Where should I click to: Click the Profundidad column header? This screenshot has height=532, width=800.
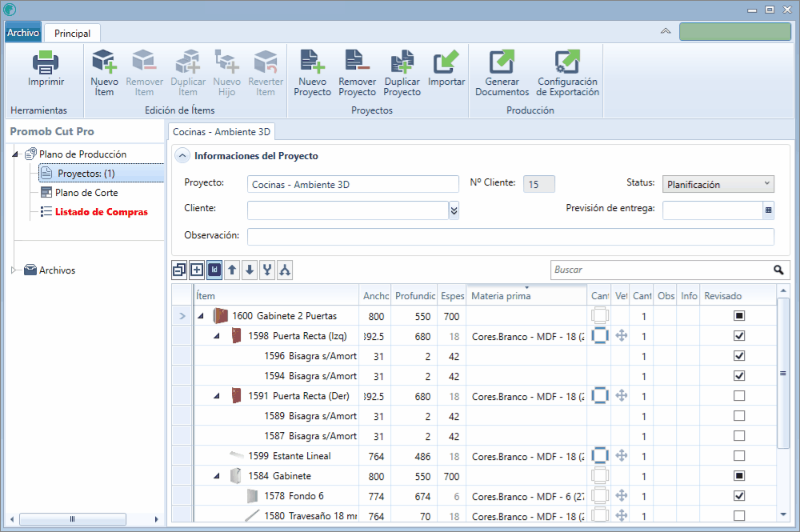click(414, 296)
